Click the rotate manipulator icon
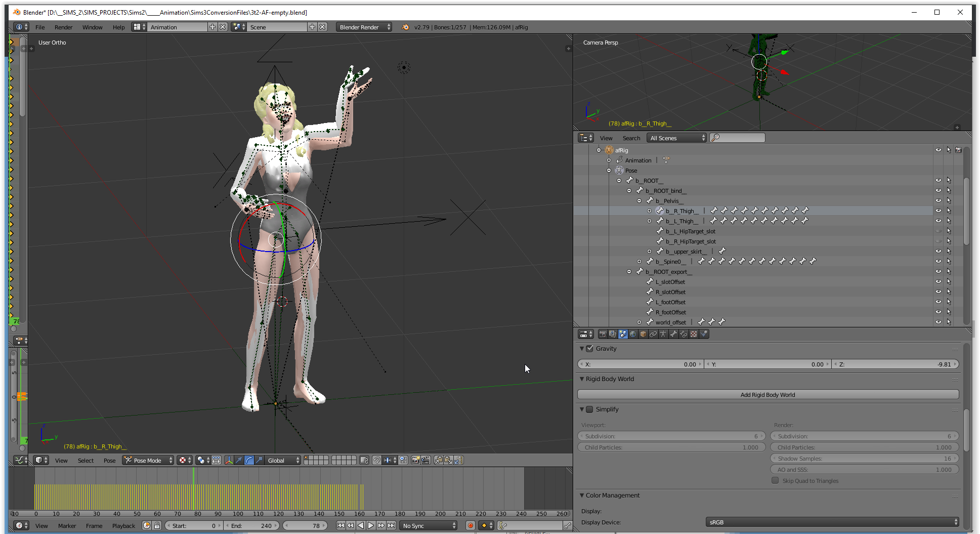The image size is (980, 534). click(249, 460)
